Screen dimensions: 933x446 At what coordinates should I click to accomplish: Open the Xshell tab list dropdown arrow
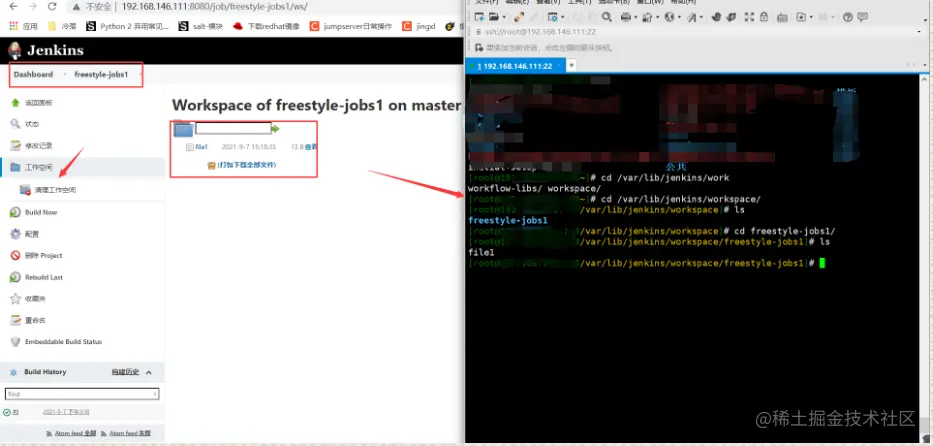923,65
